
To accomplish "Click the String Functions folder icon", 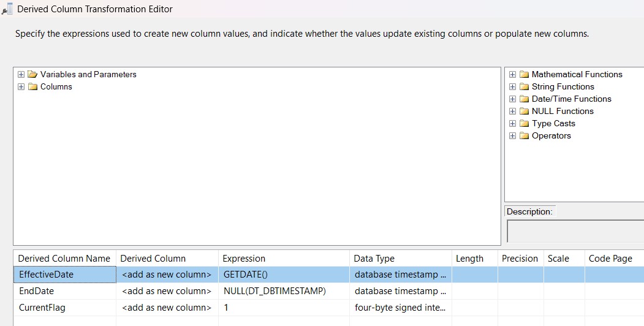I will tap(524, 87).
